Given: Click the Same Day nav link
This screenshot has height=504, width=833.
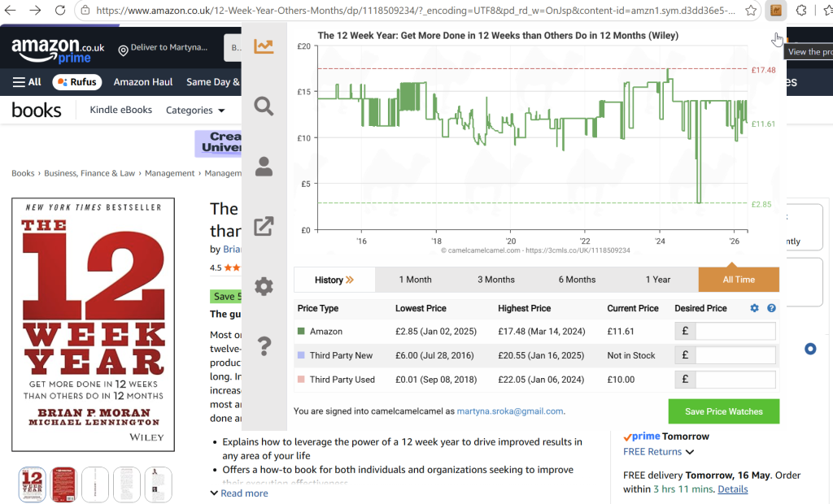Looking at the screenshot, I should [x=213, y=82].
